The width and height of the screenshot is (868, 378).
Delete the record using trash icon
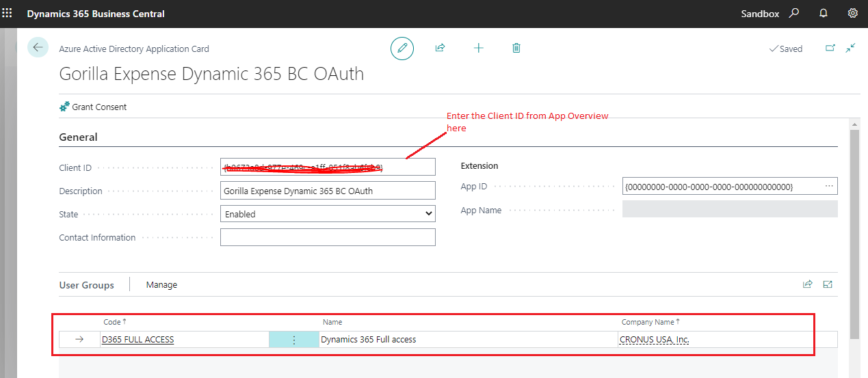[516, 48]
